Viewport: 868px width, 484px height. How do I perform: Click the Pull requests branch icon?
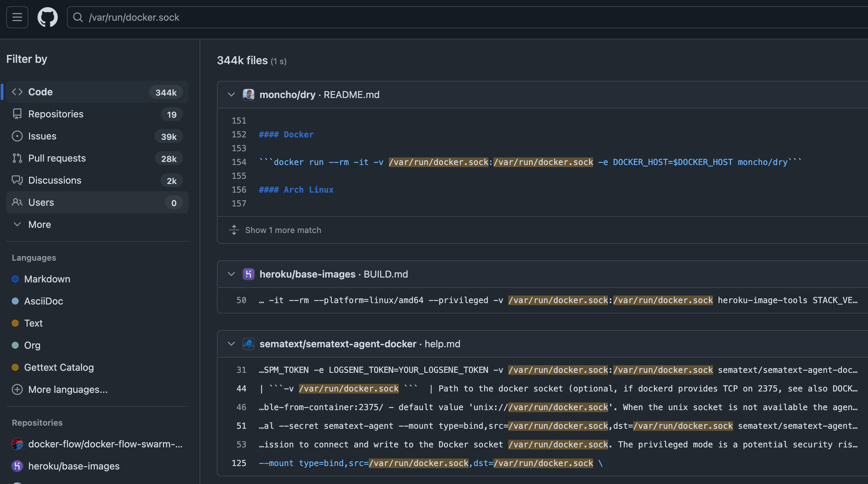(17, 158)
